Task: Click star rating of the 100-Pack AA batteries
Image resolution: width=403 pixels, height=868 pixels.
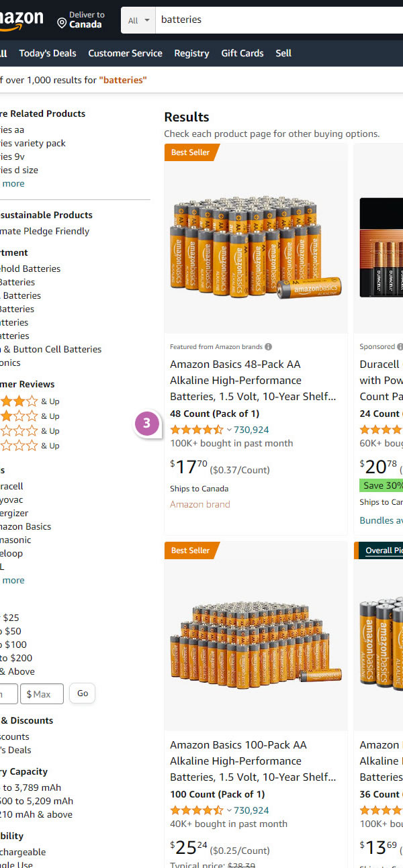Action: pyautogui.click(x=196, y=810)
